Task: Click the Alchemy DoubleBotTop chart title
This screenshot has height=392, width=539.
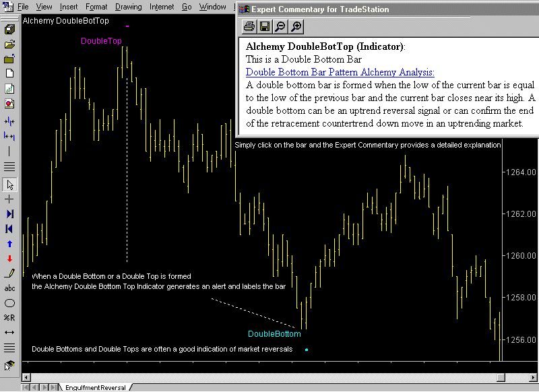Action: 65,21
